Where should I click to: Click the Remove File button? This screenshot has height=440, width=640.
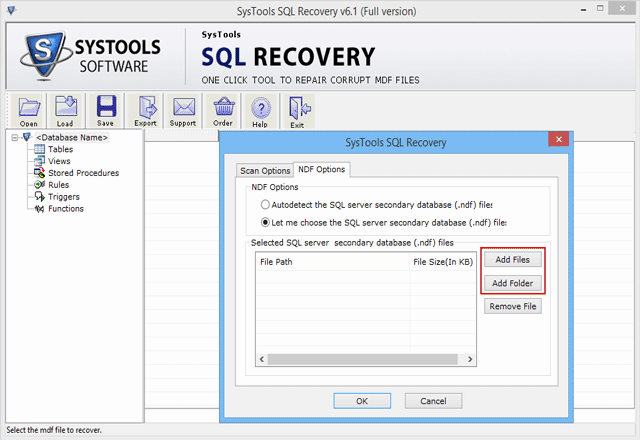click(513, 306)
